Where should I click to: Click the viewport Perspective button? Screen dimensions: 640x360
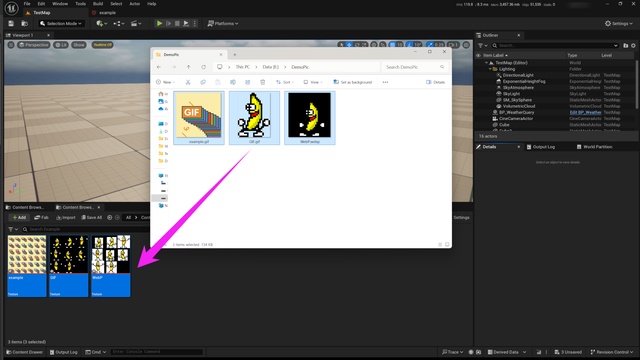33,45
